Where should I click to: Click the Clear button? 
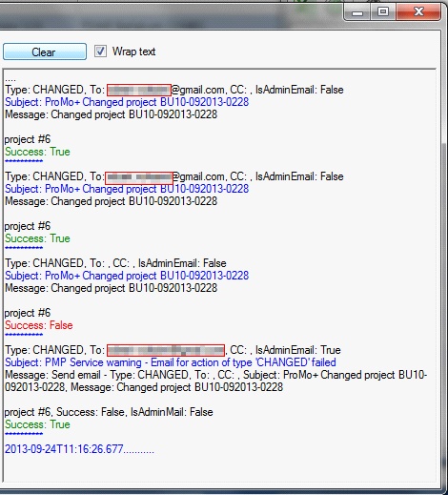(45, 52)
